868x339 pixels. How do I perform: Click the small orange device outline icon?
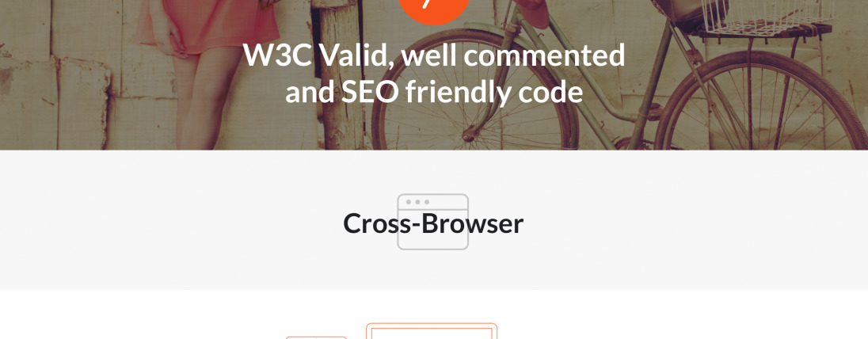tap(316, 337)
